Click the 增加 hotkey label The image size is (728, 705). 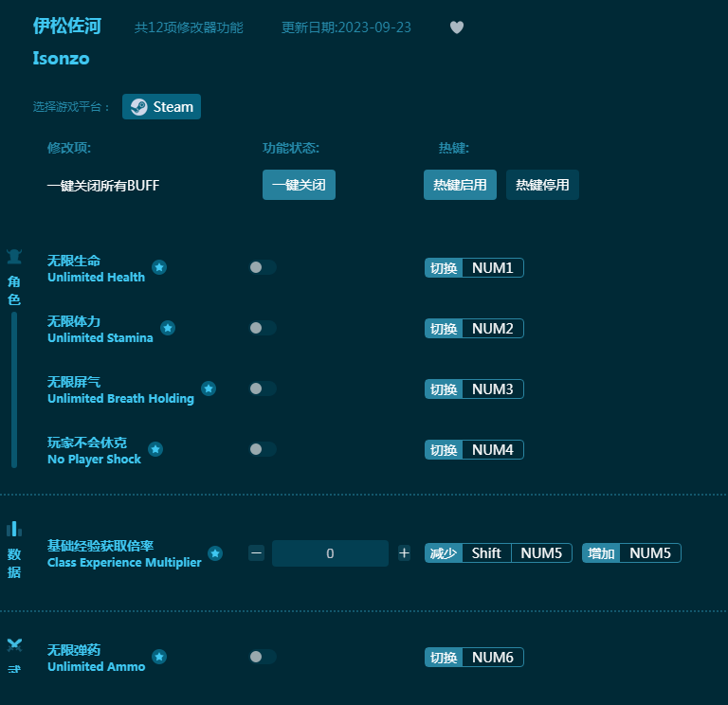pos(601,553)
